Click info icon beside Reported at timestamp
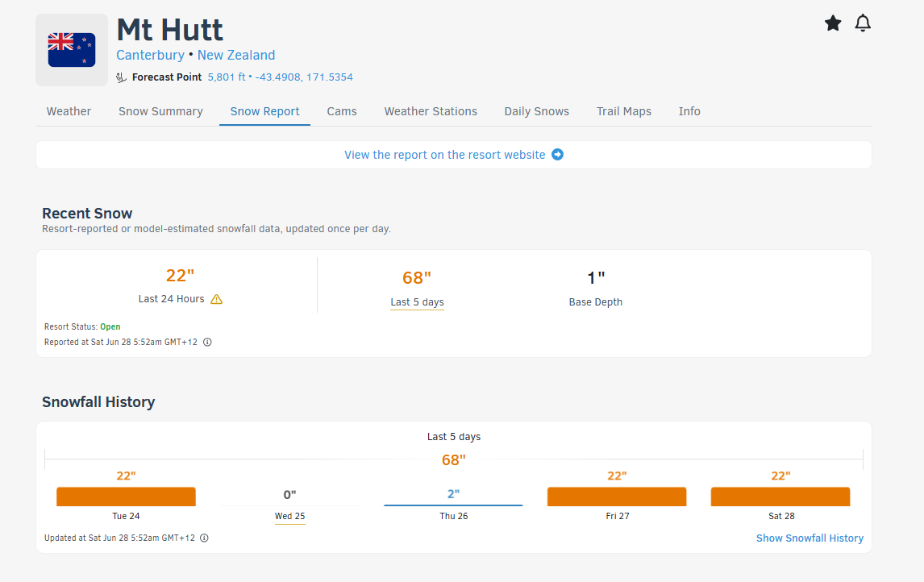The image size is (924, 582). [x=207, y=343]
